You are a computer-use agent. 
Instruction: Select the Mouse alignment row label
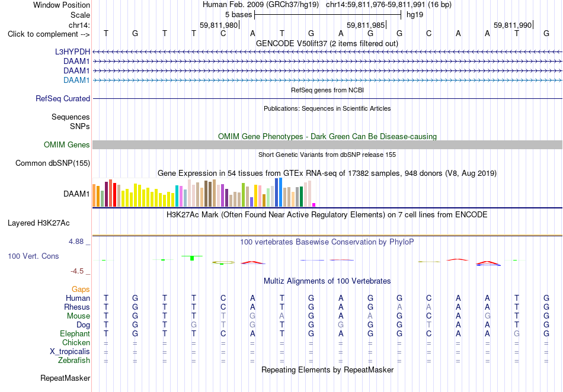[x=78, y=316]
